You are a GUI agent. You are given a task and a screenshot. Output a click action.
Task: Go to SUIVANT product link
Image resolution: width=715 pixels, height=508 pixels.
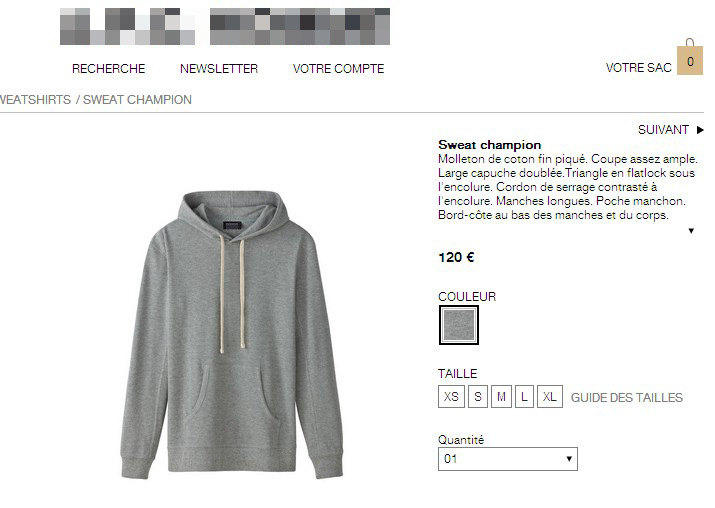(663, 130)
